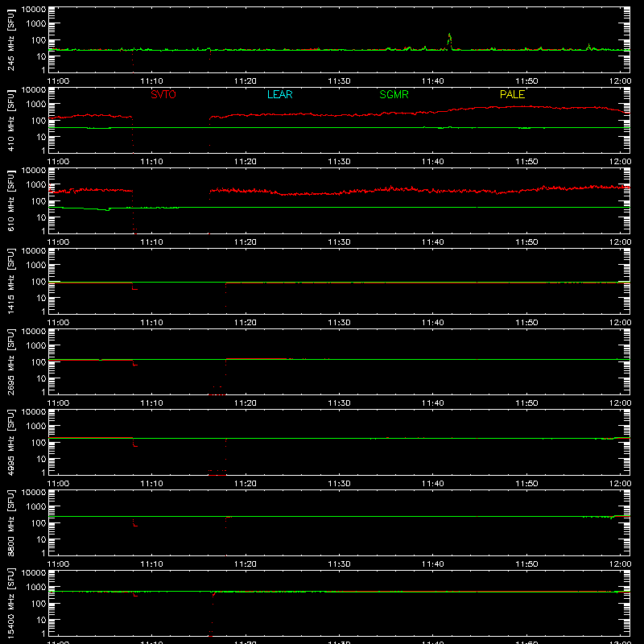The image size is (644, 644).
Task: Select the 15400 MHz [SFU] axis label
Action: [x=11, y=603]
